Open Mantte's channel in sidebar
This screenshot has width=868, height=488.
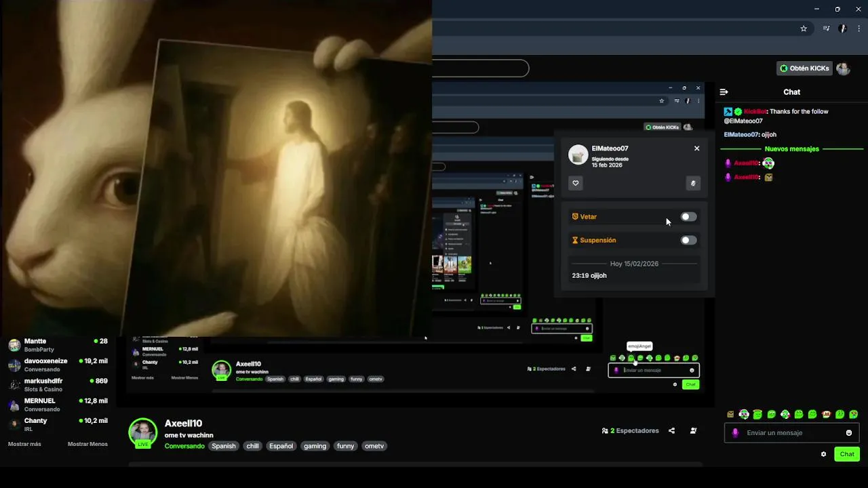coord(58,345)
